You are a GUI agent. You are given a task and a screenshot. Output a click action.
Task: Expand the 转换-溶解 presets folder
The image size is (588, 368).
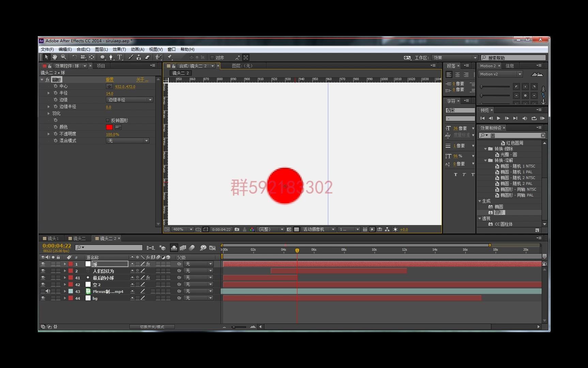pyautogui.click(x=486, y=160)
